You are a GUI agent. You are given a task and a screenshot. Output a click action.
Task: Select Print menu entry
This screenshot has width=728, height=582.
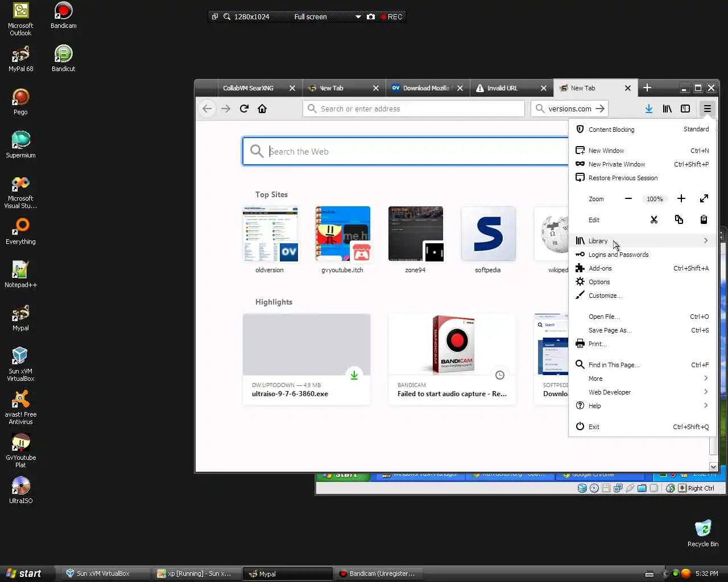coord(642,344)
